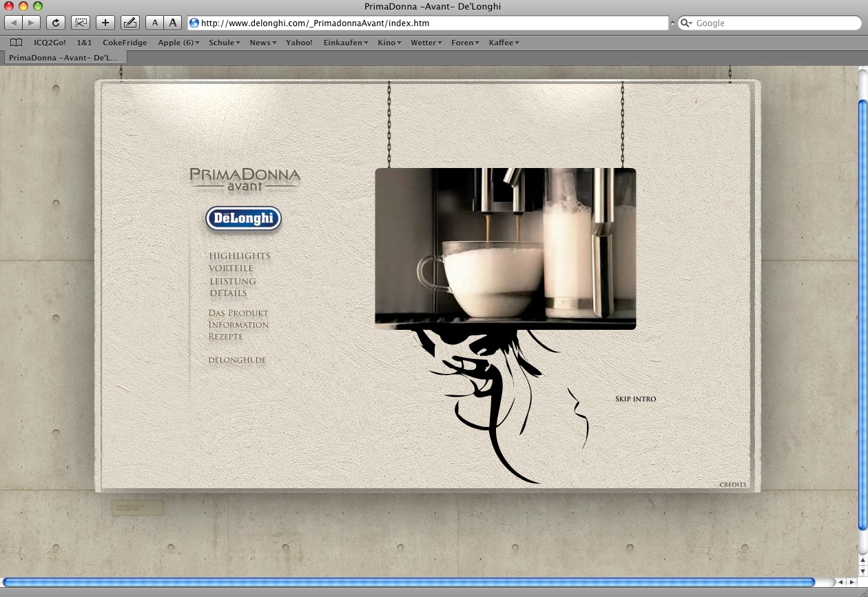868x597 pixels.
Task: Click the Skip Intro link
Action: pyautogui.click(x=635, y=399)
